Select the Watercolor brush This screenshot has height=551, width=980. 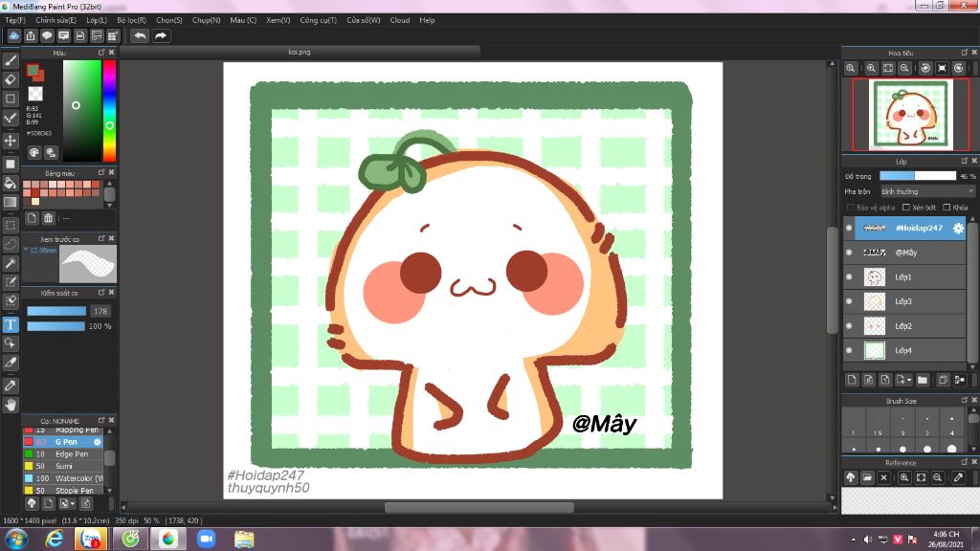click(x=63, y=478)
